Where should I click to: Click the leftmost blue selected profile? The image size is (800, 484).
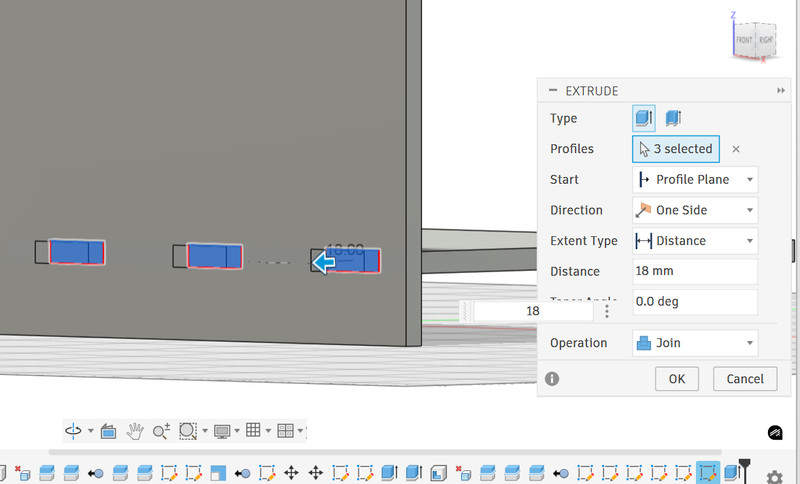(x=77, y=252)
